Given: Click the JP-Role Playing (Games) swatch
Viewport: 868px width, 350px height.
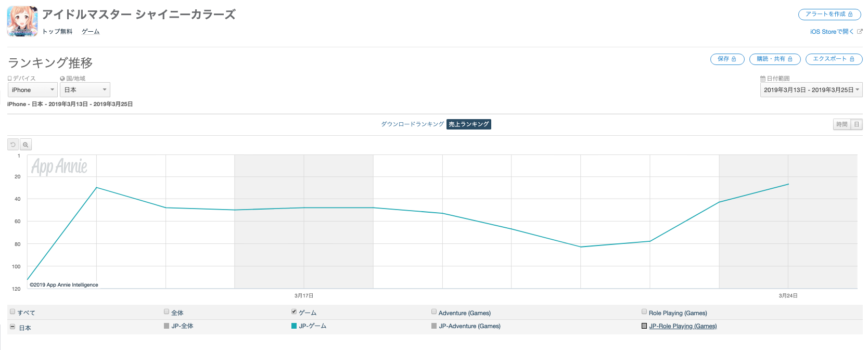Looking at the screenshot, I should point(644,326).
